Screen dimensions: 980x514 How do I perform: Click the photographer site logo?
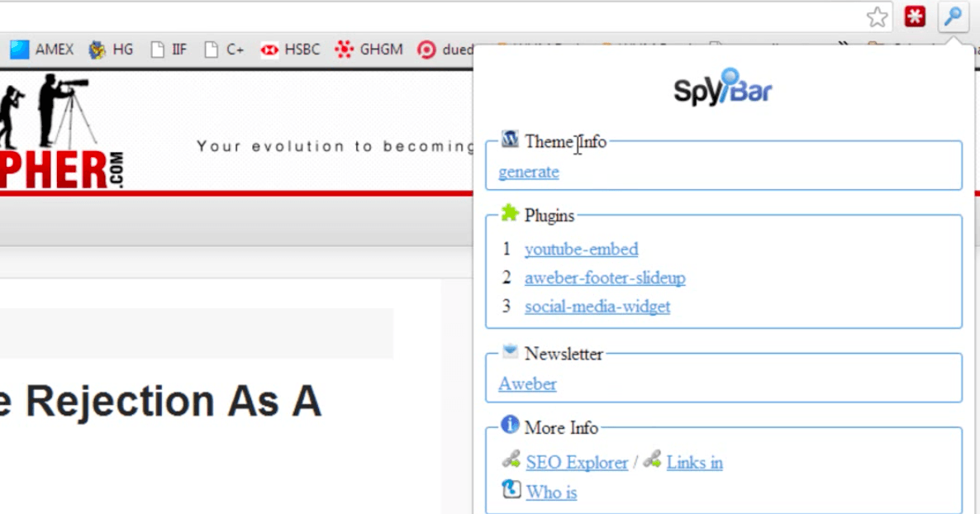(x=61, y=131)
